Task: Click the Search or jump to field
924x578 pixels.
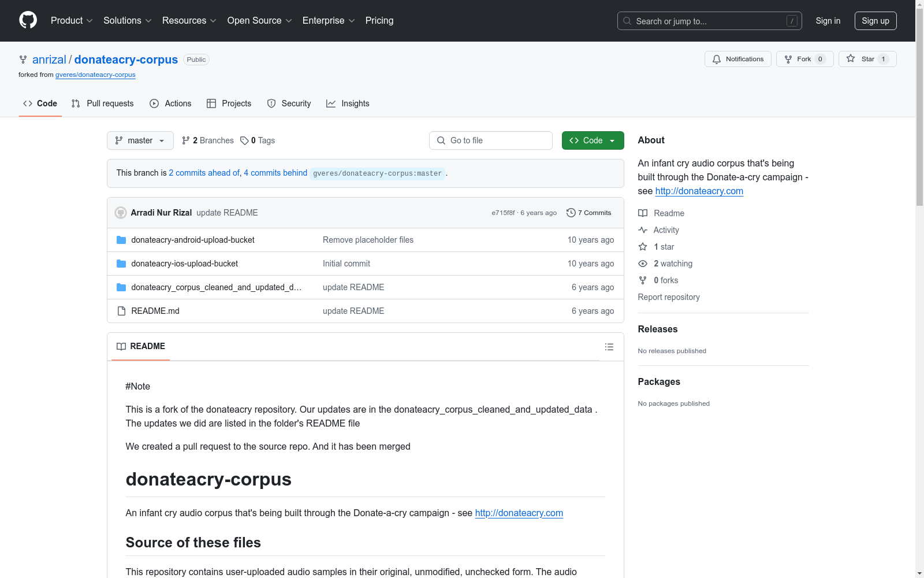Action: point(710,21)
